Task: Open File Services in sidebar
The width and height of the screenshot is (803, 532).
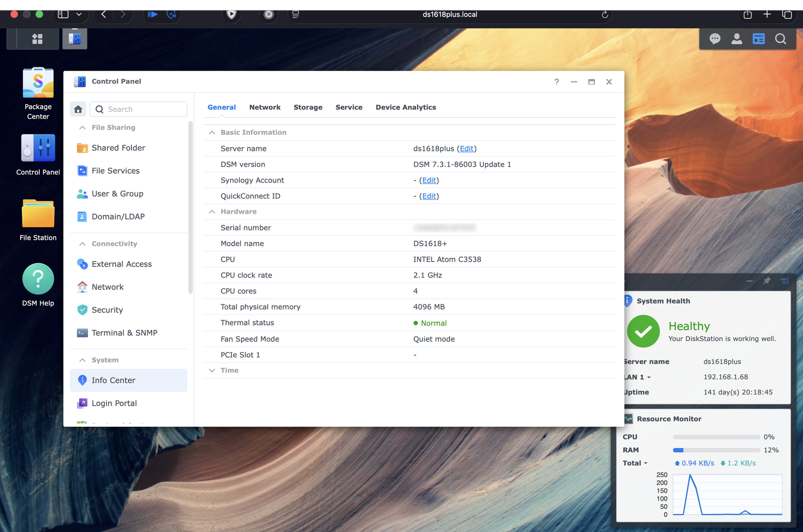Action: pos(128,171)
